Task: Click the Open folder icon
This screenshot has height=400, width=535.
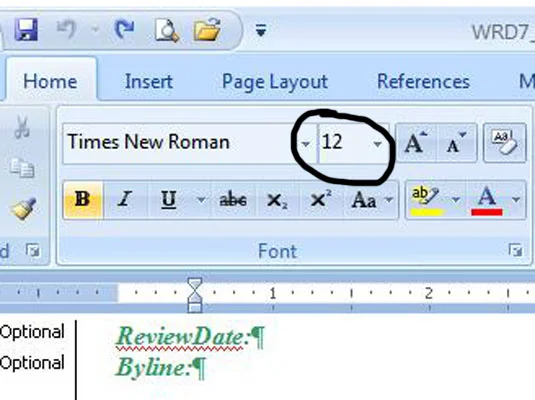Action: (x=207, y=30)
